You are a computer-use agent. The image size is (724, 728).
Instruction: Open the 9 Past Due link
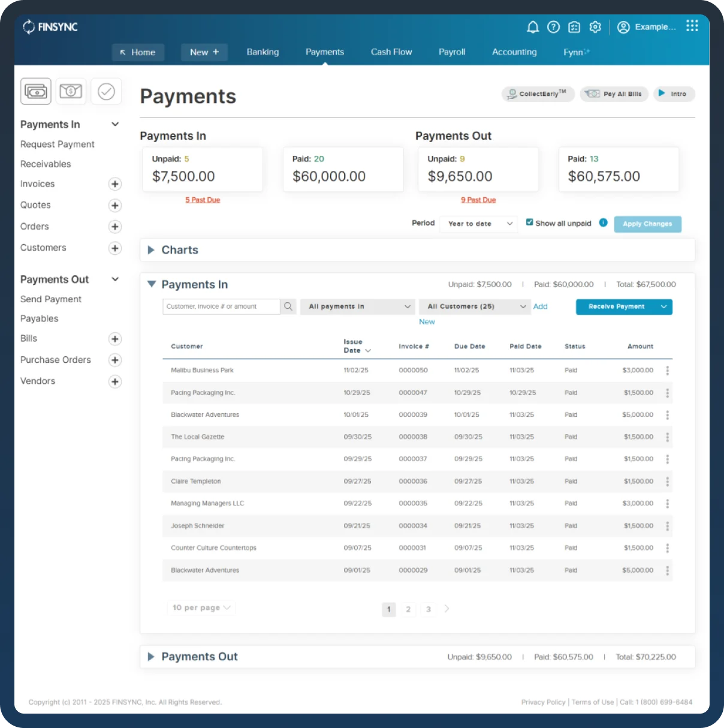[x=478, y=200]
